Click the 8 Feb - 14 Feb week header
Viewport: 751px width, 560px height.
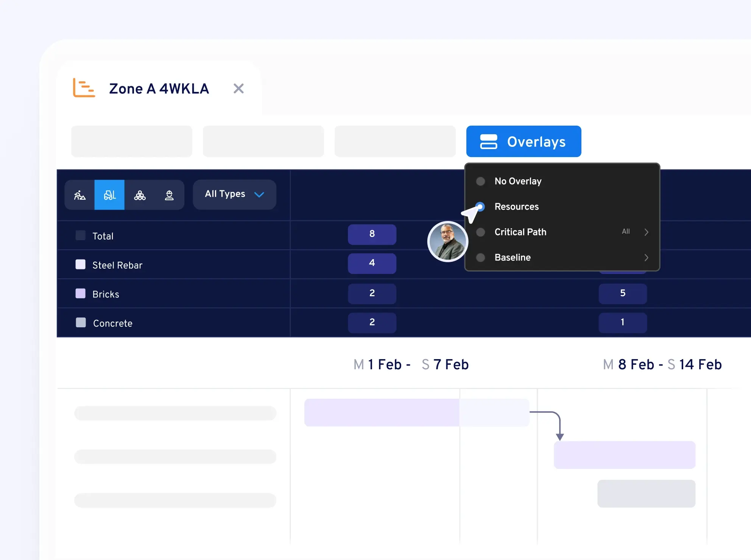point(662,365)
